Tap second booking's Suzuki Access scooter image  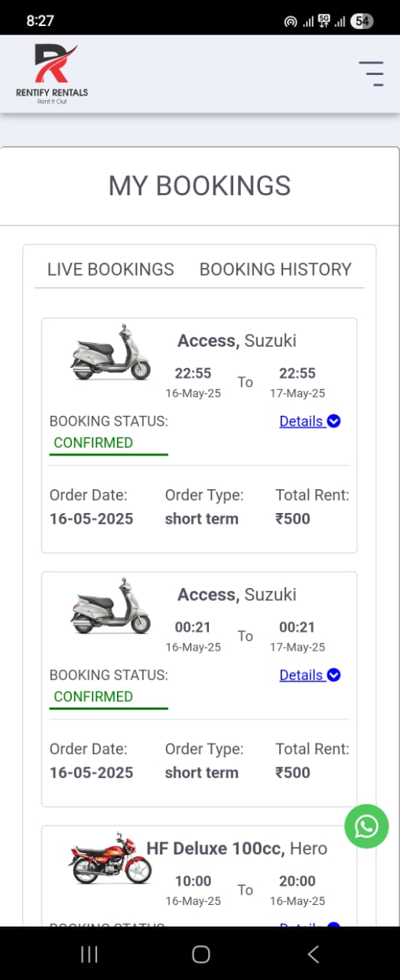coord(111,606)
